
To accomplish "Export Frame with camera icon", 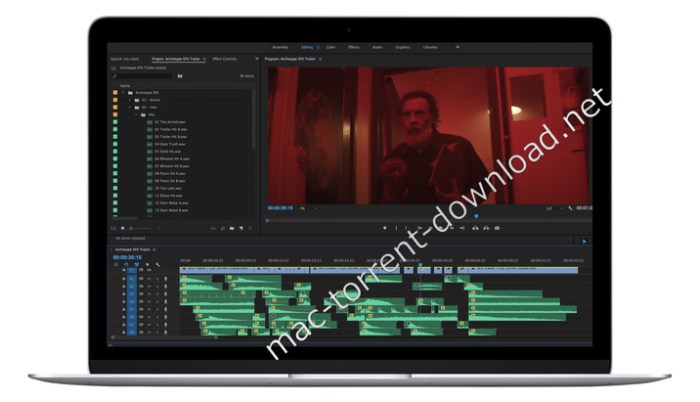I will 497,228.
